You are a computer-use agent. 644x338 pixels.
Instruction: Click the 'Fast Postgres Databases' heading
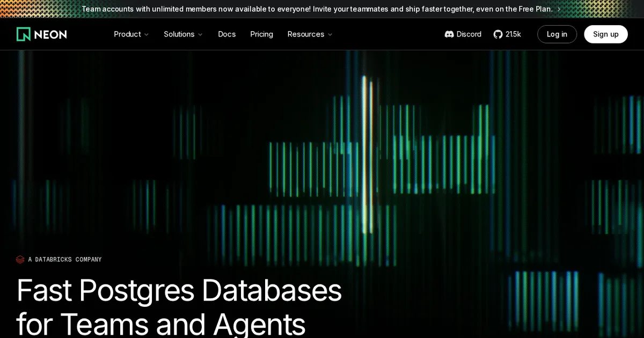tap(179, 290)
